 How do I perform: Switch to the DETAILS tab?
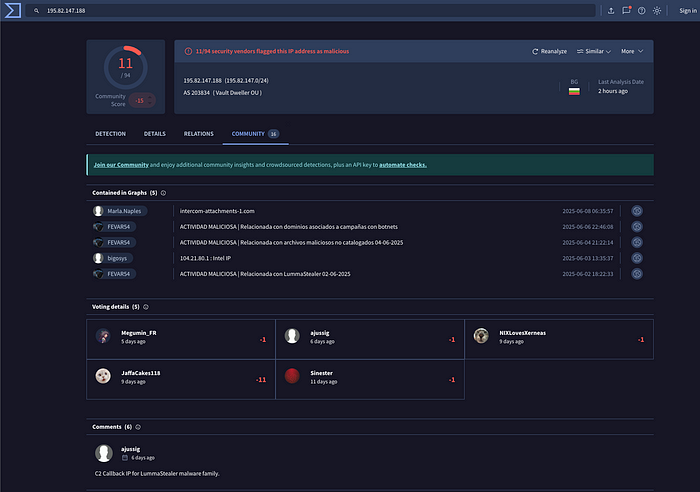[x=154, y=134]
